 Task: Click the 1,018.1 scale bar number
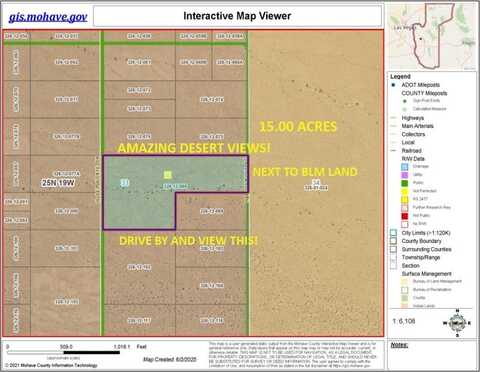(x=122, y=347)
